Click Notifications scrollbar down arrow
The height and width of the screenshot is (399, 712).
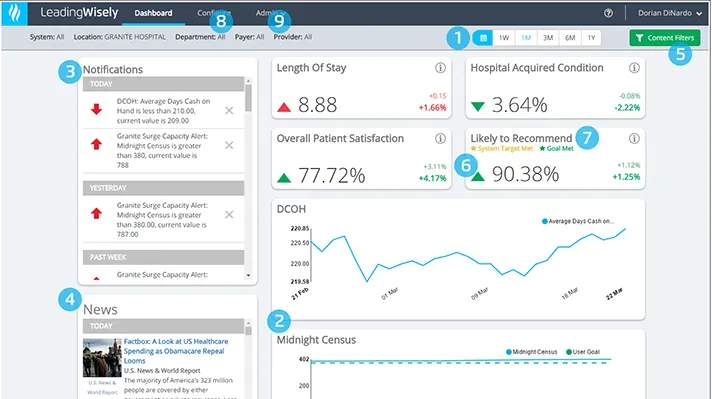[248, 275]
